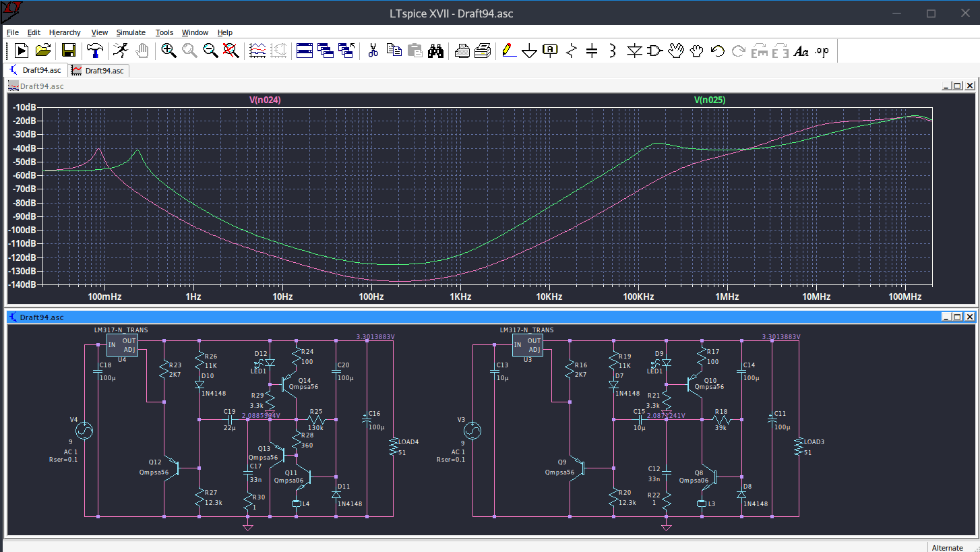This screenshot has width=980, height=552.
Task: Select the Text Aa tool
Action: (801, 51)
